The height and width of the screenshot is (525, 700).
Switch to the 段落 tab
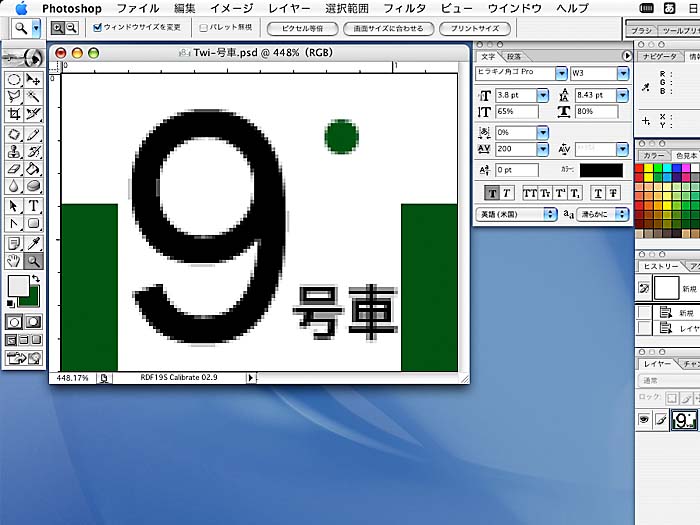[x=513, y=57]
